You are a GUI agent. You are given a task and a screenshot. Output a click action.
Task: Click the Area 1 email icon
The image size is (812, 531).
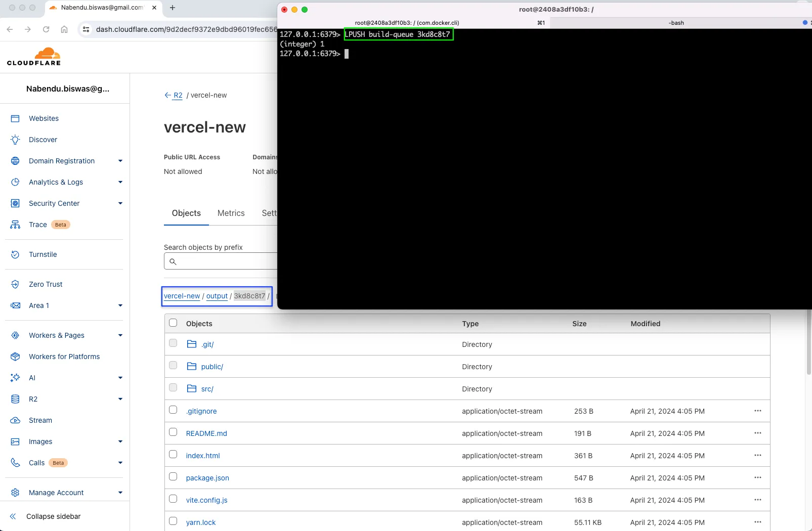[x=15, y=305]
